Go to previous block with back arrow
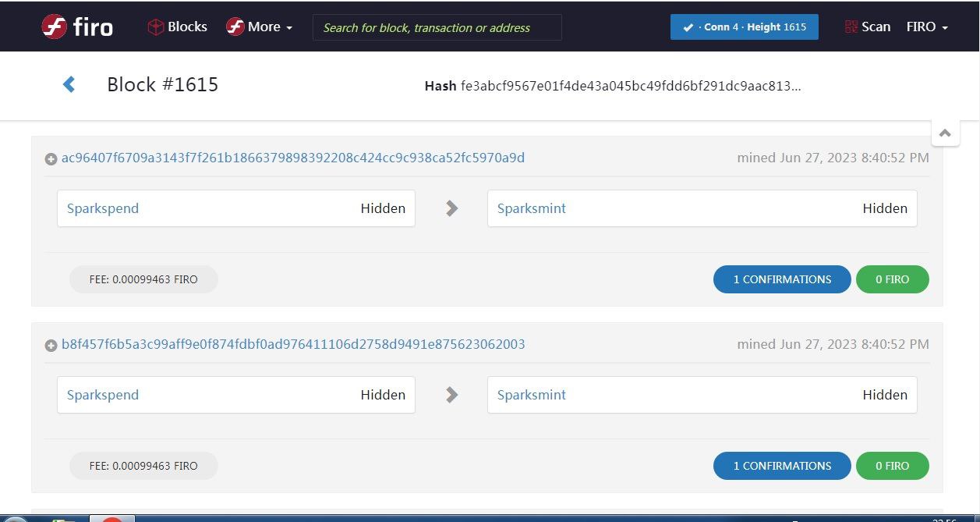 (69, 84)
